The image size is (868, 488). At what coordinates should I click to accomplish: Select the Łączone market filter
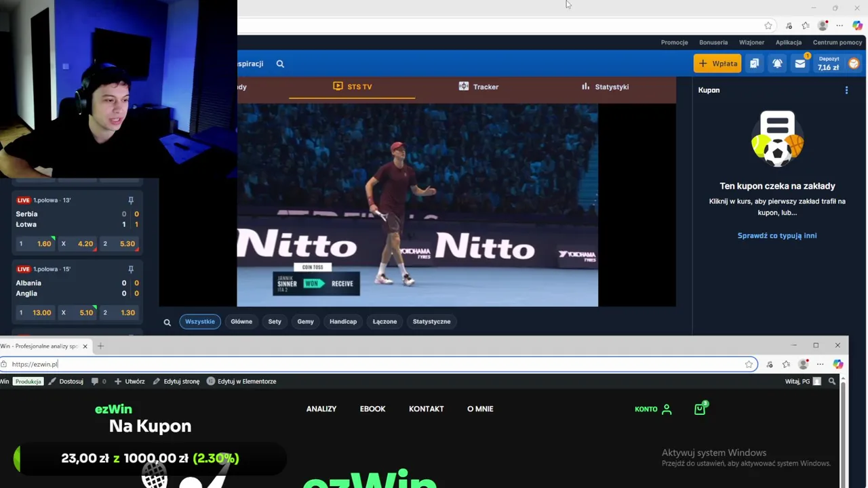(384, 321)
